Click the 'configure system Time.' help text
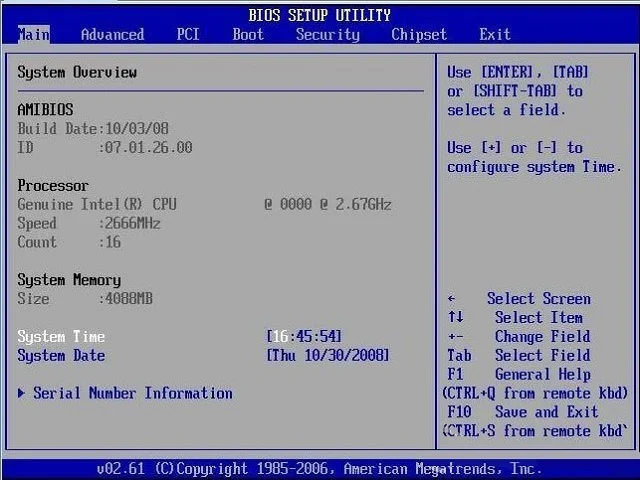Screen dimensions: 640x480 click(x=535, y=167)
